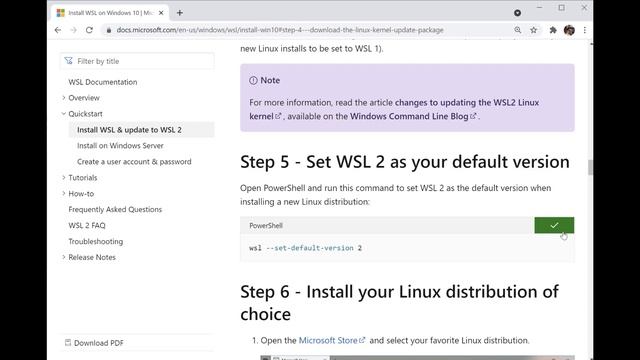Minimize the Chrome window
Screen dimensions: 640x360
coord(539,7)
